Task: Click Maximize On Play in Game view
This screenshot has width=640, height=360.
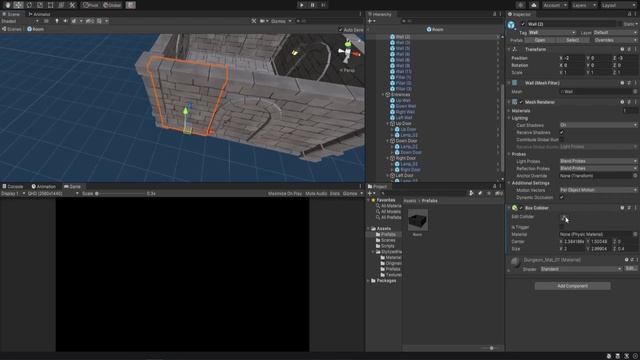Action: click(285, 193)
